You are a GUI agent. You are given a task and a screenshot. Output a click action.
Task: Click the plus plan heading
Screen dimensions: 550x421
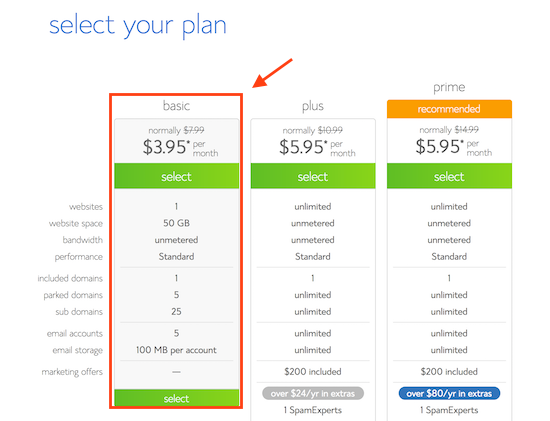[313, 106]
